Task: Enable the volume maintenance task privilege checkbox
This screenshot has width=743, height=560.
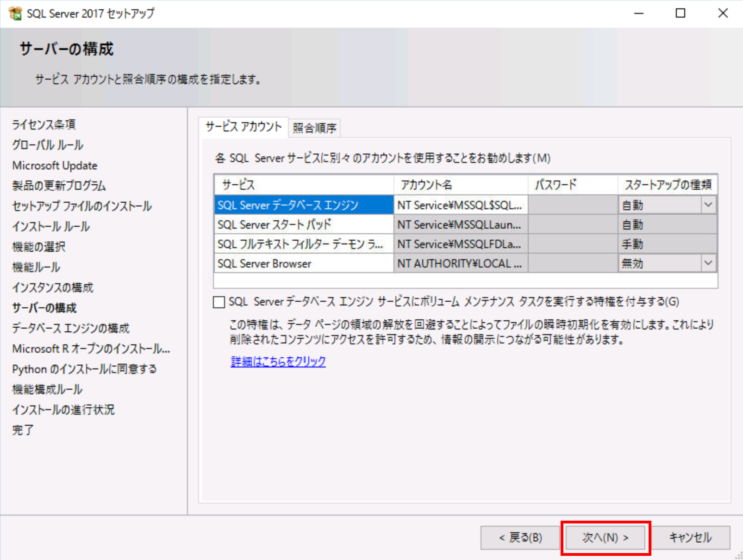Action: pos(219,302)
